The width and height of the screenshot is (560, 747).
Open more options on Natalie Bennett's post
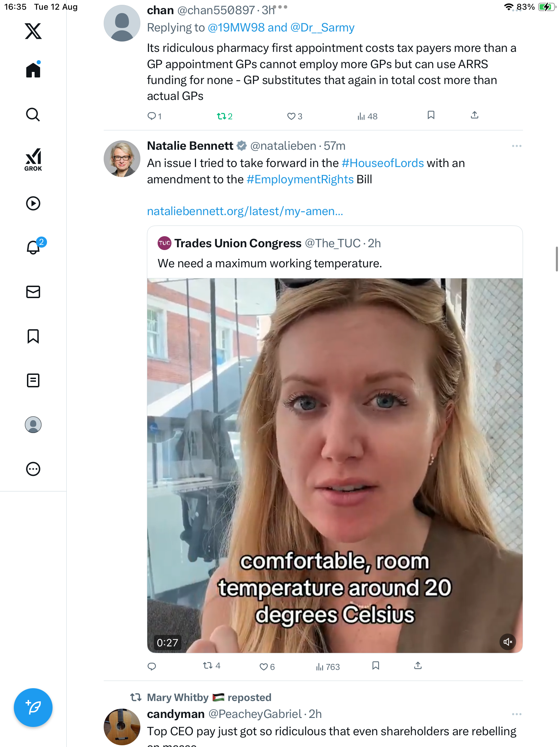coord(516,146)
